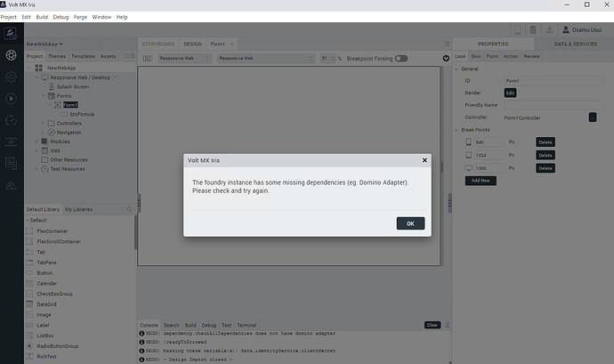Click the round chevron icon above canvas
The width and height of the screenshot is (614, 364).
(x=446, y=59)
